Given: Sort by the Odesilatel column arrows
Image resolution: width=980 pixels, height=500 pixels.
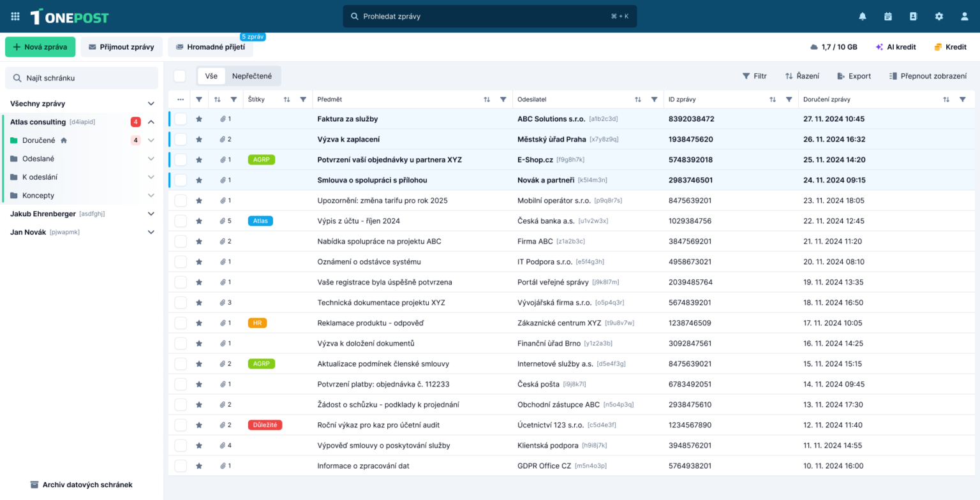Looking at the screenshot, I should coord(638,99).
